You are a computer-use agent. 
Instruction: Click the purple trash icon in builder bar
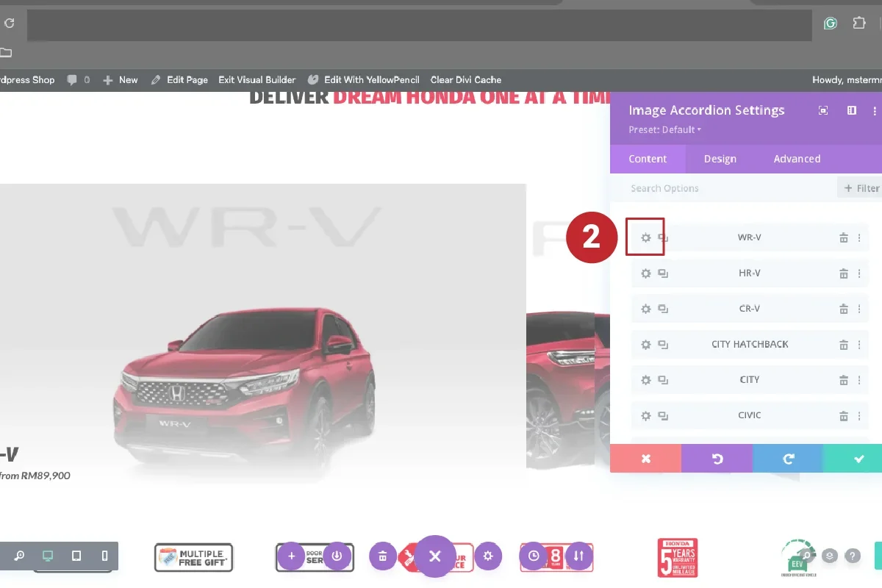[x=383, y=556]
